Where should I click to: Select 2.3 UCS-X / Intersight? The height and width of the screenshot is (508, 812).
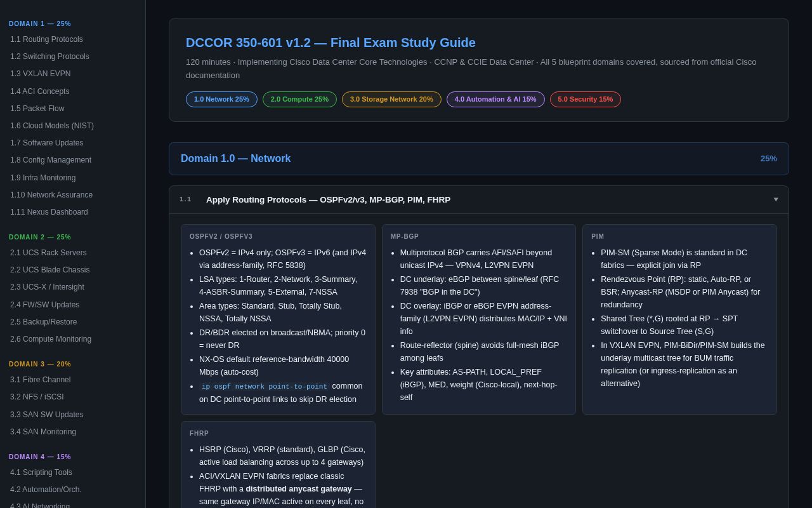click(47, 287)
